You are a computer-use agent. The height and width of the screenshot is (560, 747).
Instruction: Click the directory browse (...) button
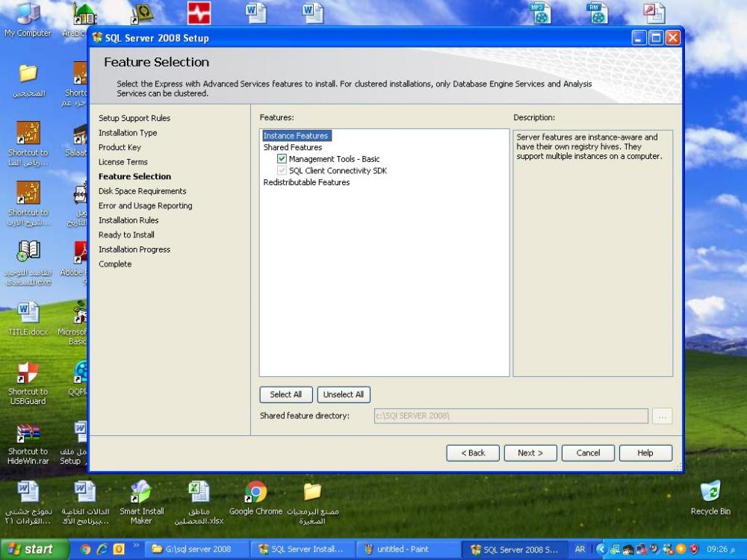662,416
